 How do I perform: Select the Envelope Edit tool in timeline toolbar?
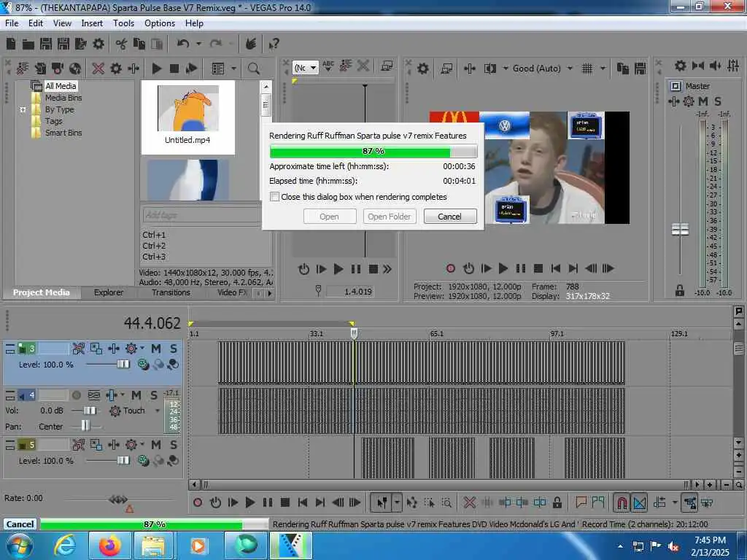(x=412, y=502)
